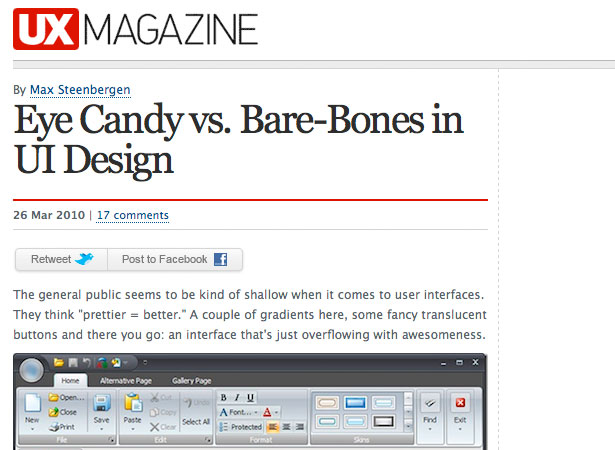
Task: Retweet the article via Twitter button
Action: 61,259
